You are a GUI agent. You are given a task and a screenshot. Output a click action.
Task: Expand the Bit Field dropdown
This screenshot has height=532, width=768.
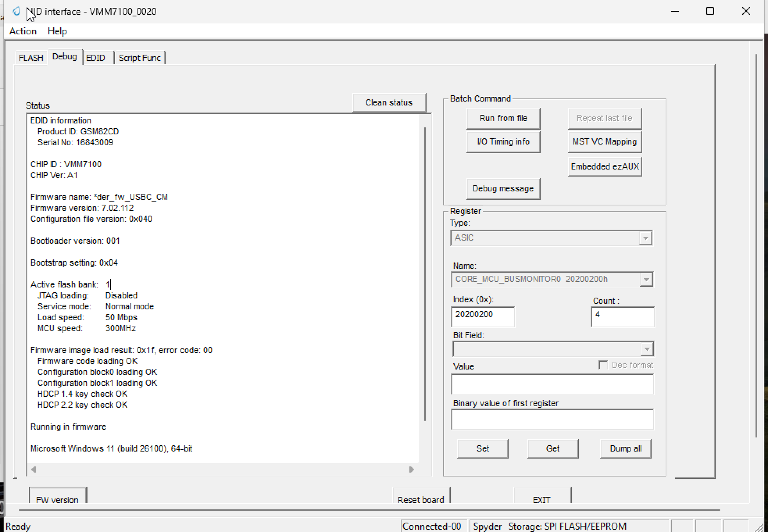(647, 349)
